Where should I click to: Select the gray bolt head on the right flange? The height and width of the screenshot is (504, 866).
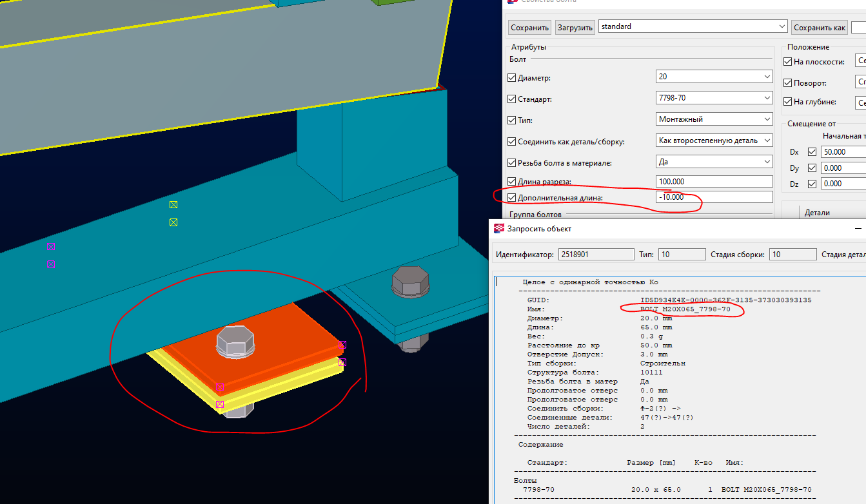point(411,282)
